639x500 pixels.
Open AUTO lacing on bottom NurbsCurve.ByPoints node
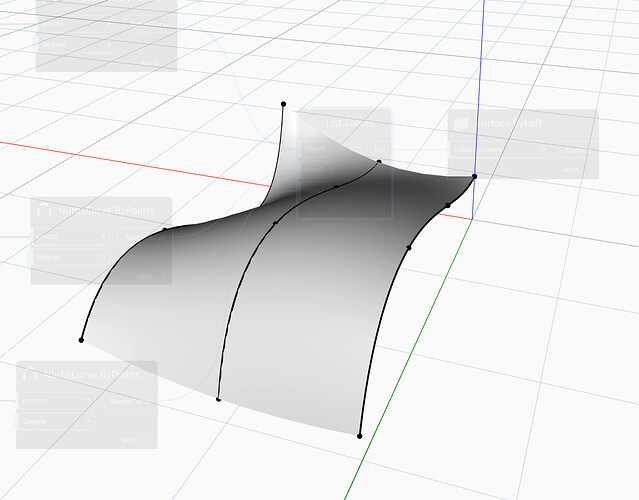130,441
